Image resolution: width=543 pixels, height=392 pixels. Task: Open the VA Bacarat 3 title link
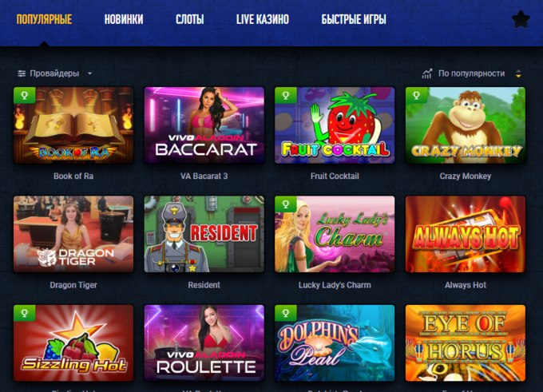(204, 176)
